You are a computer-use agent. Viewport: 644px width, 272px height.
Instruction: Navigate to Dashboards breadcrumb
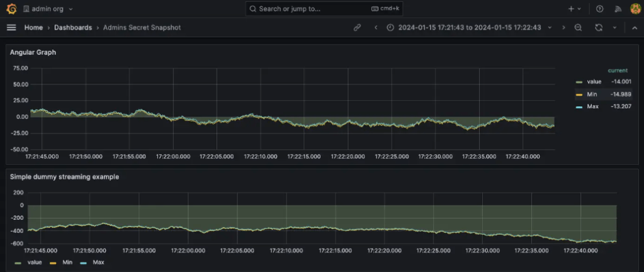pyautogui.click(x=73, y=28)
